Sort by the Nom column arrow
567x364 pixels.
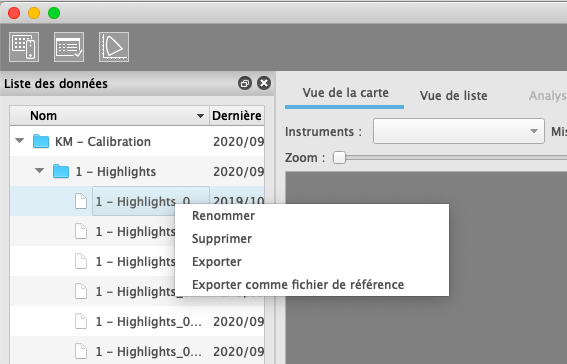tap(200, 116)
